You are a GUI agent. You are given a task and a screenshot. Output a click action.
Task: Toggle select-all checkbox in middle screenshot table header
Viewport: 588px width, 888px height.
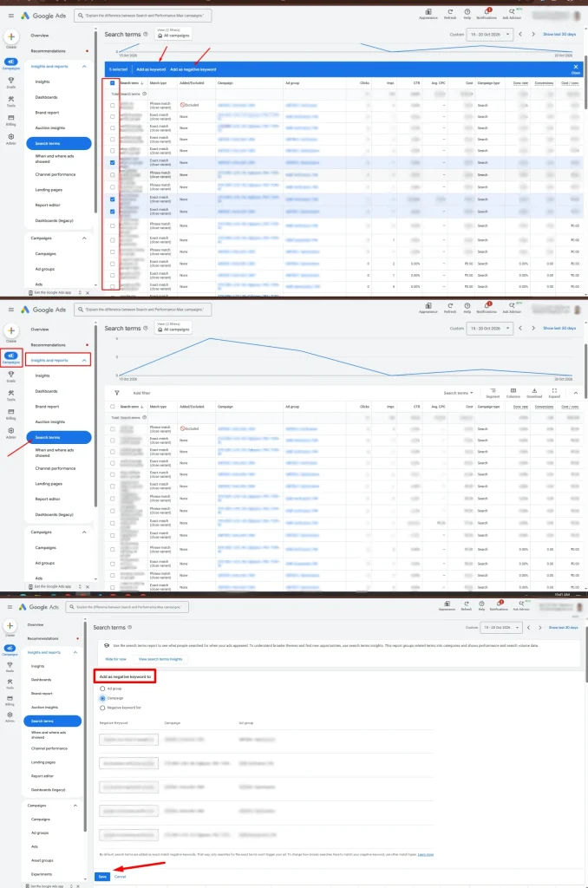[112, 407]
